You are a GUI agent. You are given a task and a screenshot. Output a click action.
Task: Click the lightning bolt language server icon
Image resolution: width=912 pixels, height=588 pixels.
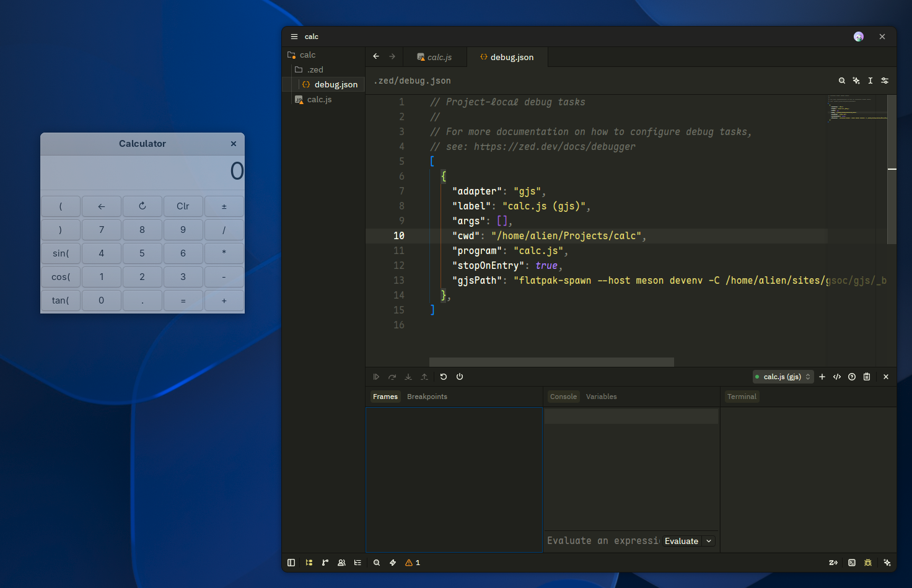click(x=393, y=563)
